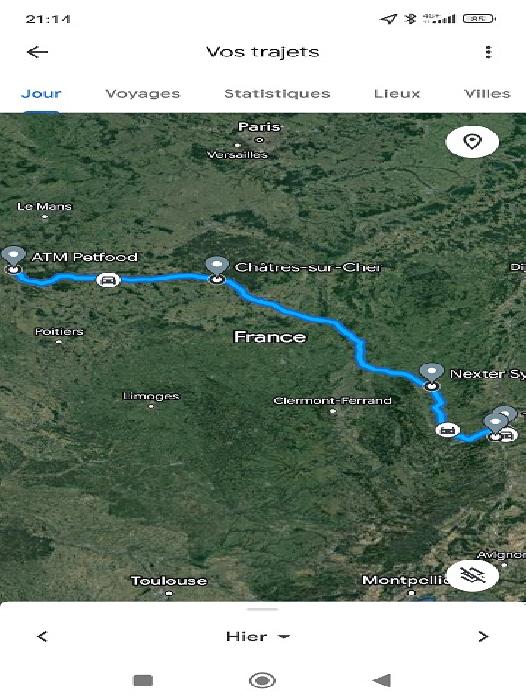Tap the back arrow beside Vos trajets
Screen dimensions: 526x700
38,52
